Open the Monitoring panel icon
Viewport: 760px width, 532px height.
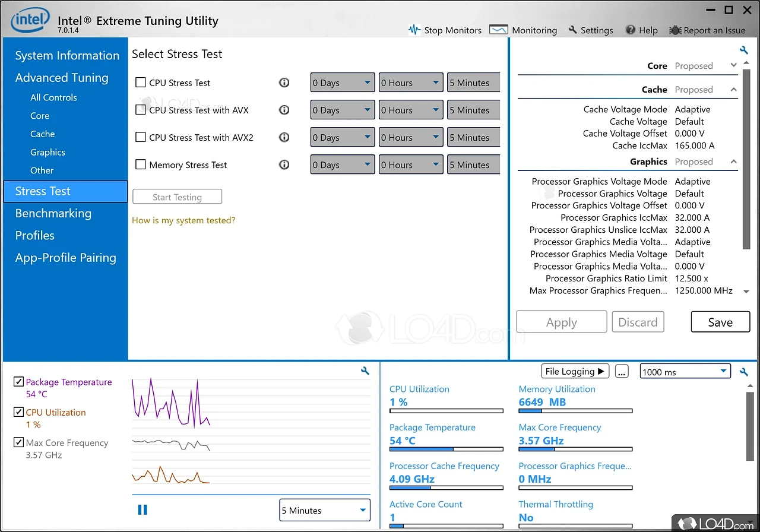pyautogui.click(x=498, y=29)
